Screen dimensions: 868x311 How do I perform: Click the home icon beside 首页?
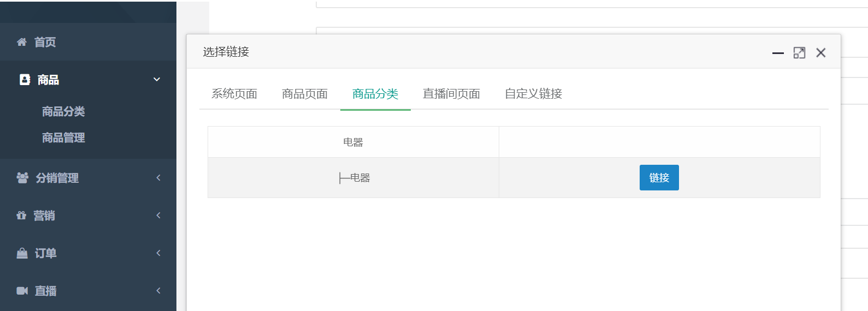(x=22, y=42)
